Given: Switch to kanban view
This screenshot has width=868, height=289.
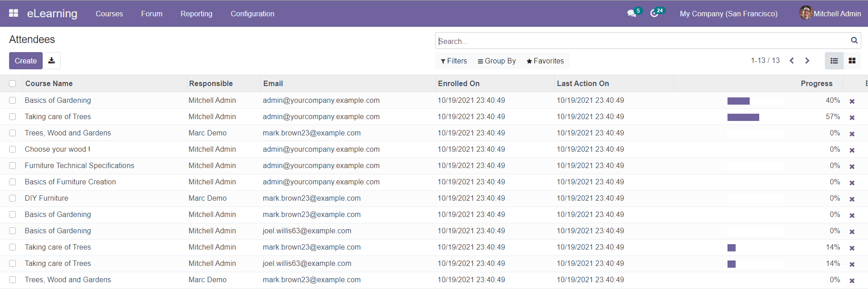Looking at the screenshot, I should [852, 61].
